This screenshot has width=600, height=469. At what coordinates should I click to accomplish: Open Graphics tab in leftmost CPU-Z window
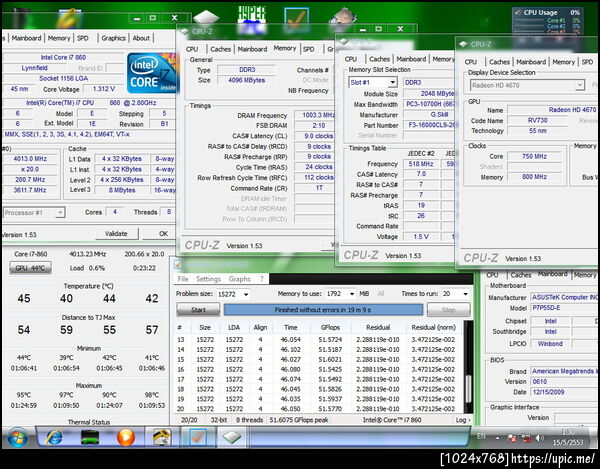pyautogui.click(x=113, y=38)
